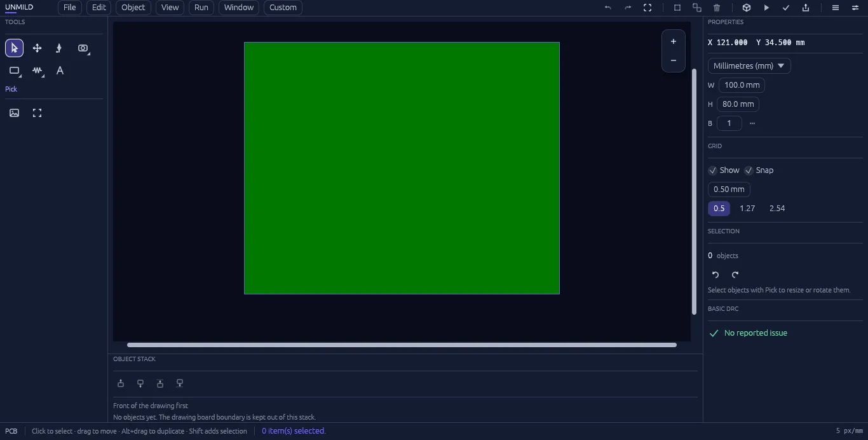This screenshot has width=868, height=440.
Task: Open the Custom menu
Action: click(x=283, y=8)
